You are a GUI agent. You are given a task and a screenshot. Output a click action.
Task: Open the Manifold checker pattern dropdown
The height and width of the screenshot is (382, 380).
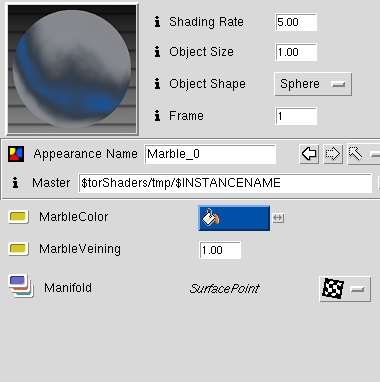[345, 289]
